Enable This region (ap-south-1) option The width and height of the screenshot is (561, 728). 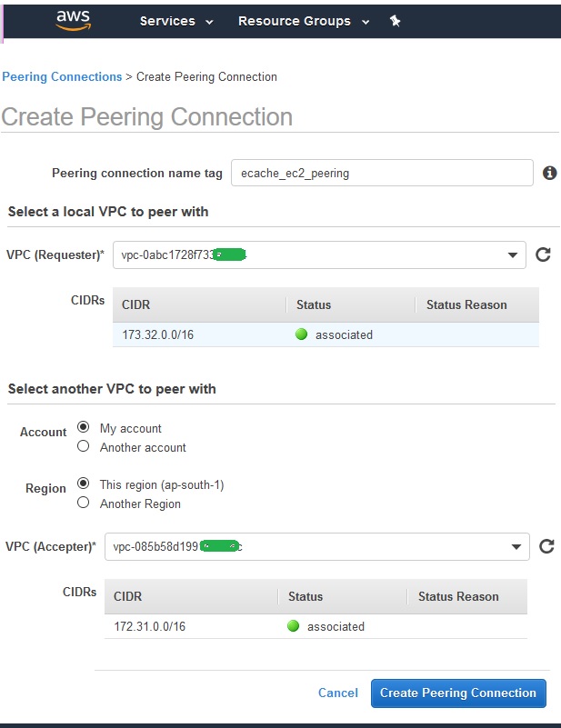click(x=83, y=484)
